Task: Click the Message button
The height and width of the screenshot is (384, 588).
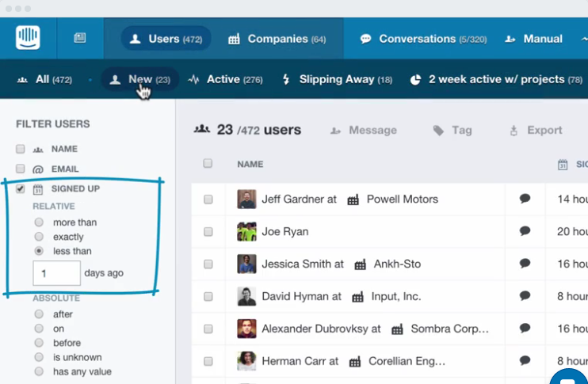Action: coord(364,130)
